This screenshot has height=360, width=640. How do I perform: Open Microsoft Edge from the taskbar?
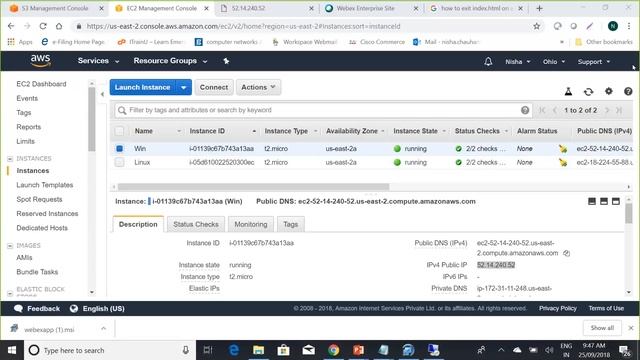tap(233, 350)
